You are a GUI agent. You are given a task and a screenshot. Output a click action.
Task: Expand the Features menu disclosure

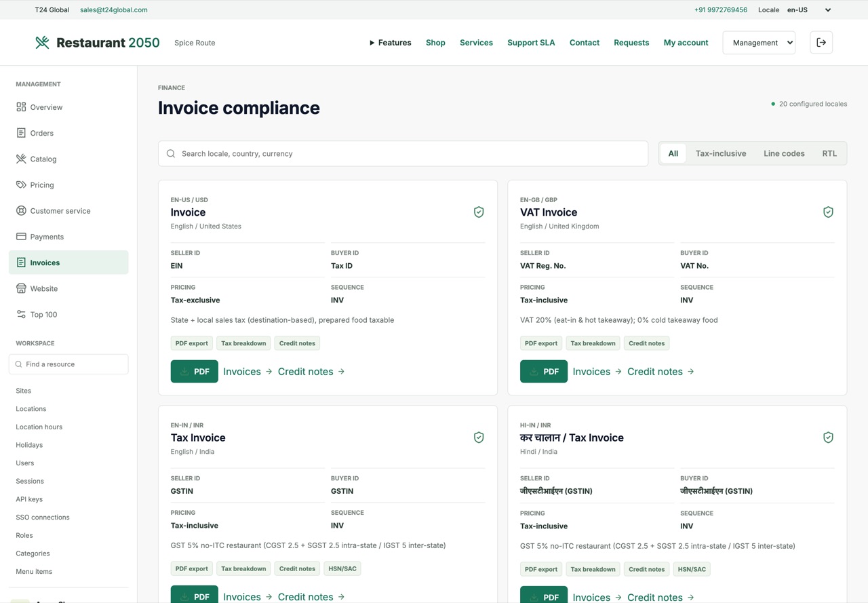(390, 43)
